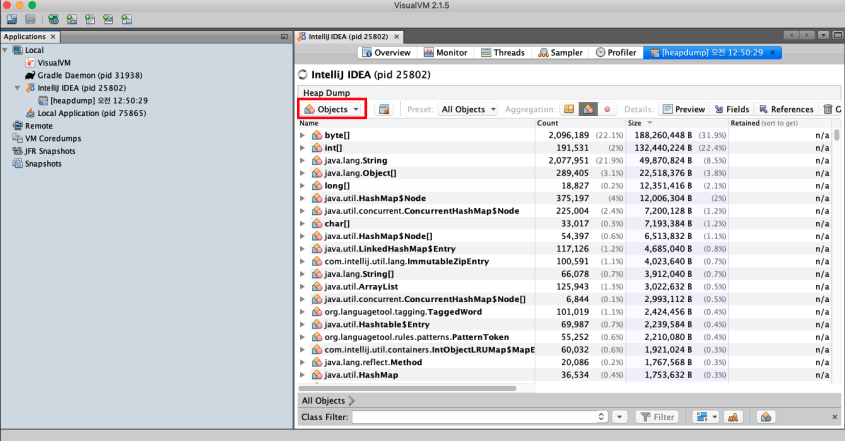Expand the java.lang.String row
Screen dimensions: 845x441
(303, 161)
